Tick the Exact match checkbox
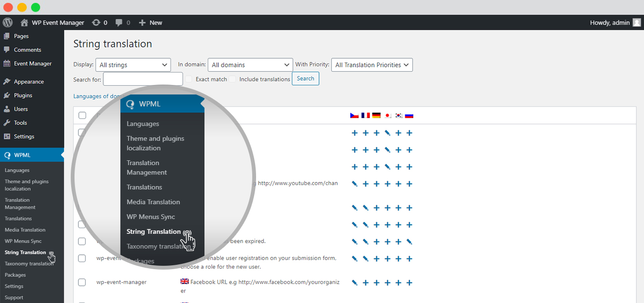Screen dimensions: 644x303 click(x=189, y=79)
